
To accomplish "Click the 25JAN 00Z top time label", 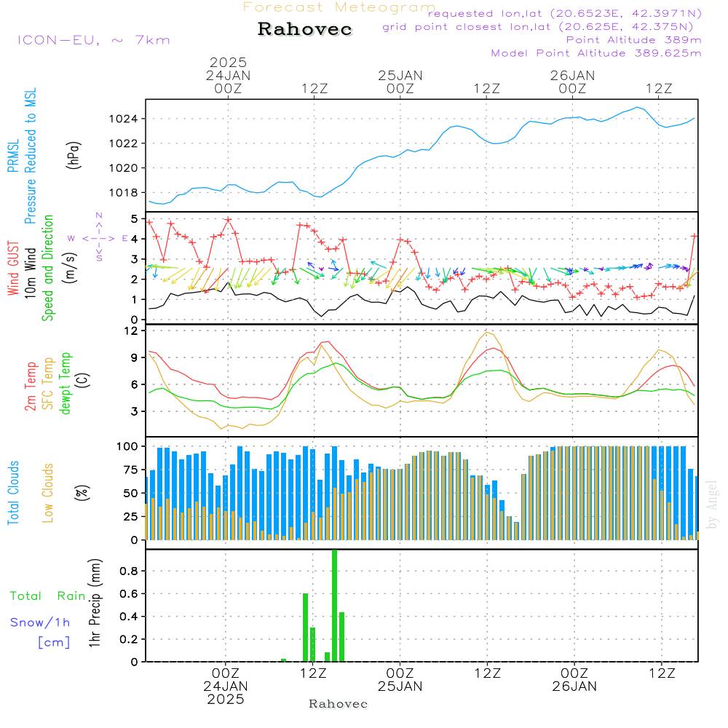I will (400, 82).
